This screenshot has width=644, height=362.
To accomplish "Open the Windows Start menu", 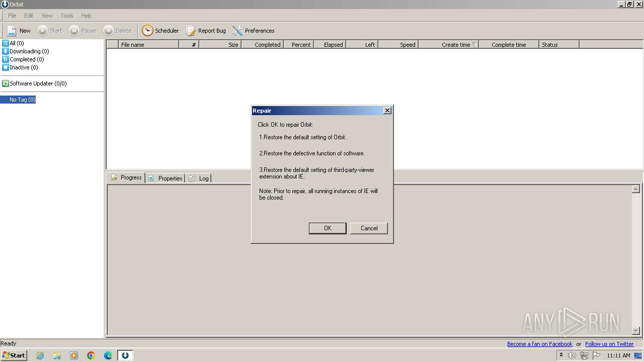I will coord(14,355).
